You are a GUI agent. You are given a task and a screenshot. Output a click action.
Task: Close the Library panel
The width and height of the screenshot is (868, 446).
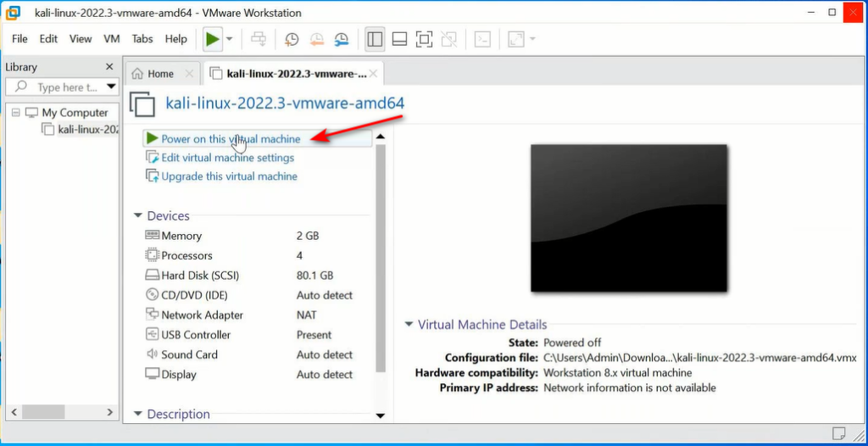(x=109, y=67)
